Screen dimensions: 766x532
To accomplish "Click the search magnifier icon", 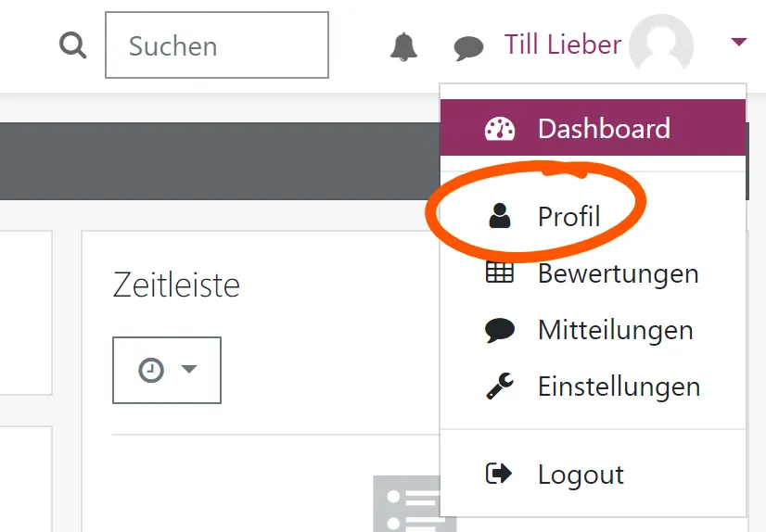I will [x=72, y=44].
